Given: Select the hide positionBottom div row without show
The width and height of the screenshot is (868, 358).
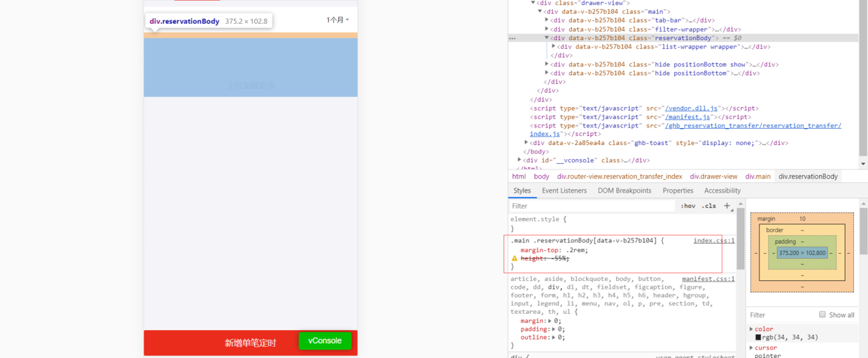Looking at the screenshot, I should [642, 73].
